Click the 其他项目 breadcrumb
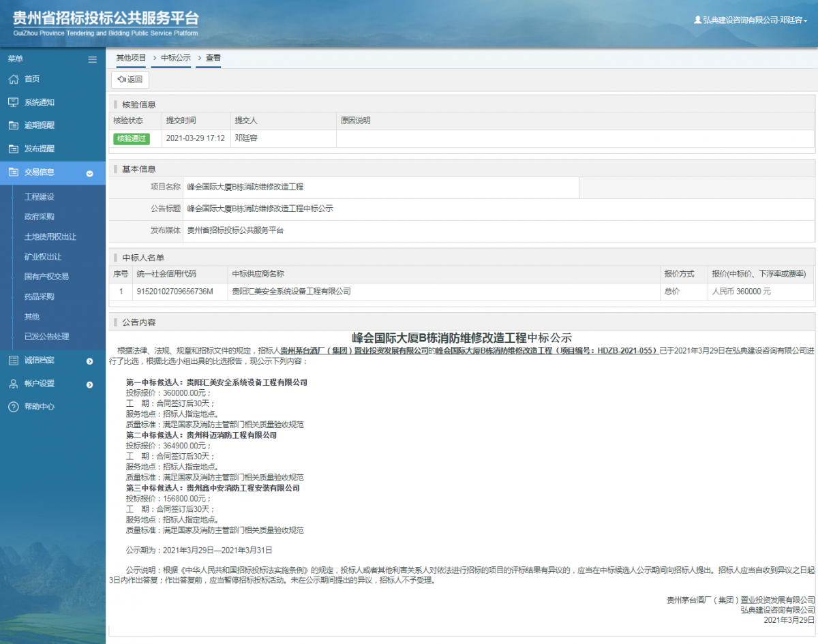 coord(131,58)
